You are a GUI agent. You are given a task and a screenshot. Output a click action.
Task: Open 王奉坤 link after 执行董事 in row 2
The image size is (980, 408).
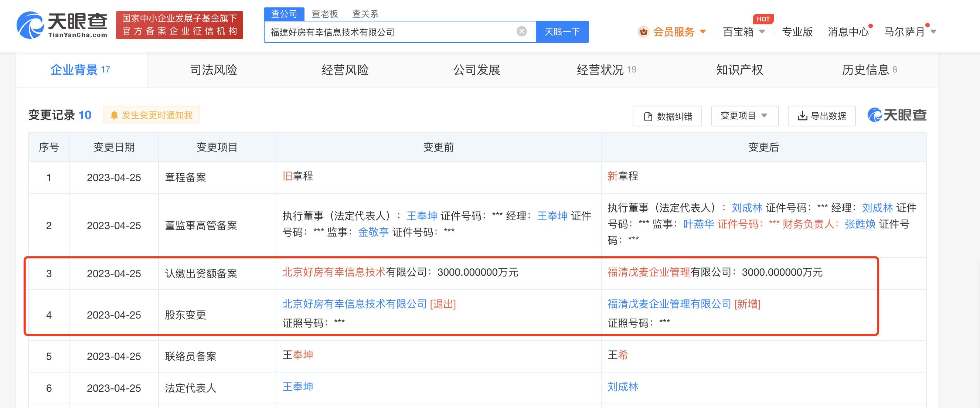(x=422, y=216)
